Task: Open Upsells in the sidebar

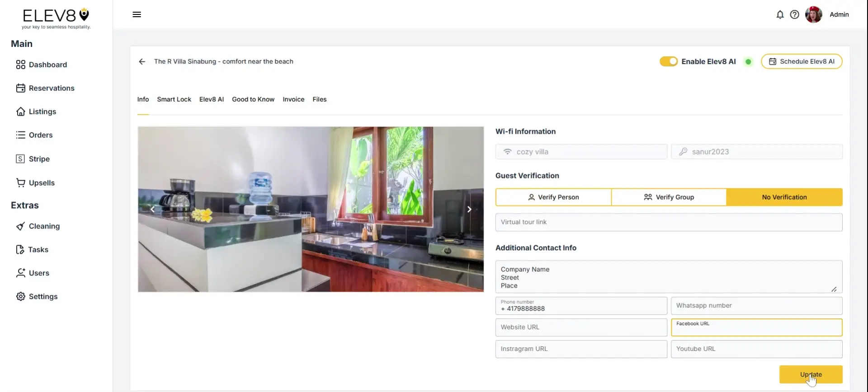Action: click(x=35, y=183)
